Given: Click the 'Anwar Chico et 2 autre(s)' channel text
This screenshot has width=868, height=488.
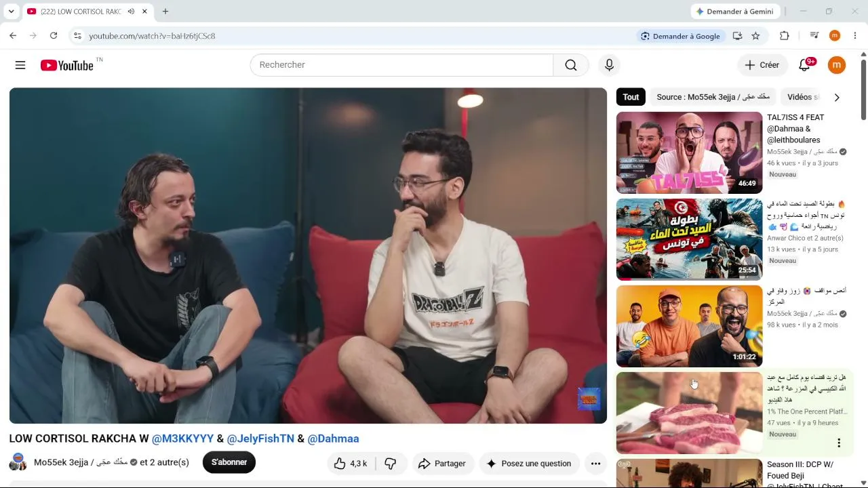Looking at the screenshot, I should click(x=805, y=238).
